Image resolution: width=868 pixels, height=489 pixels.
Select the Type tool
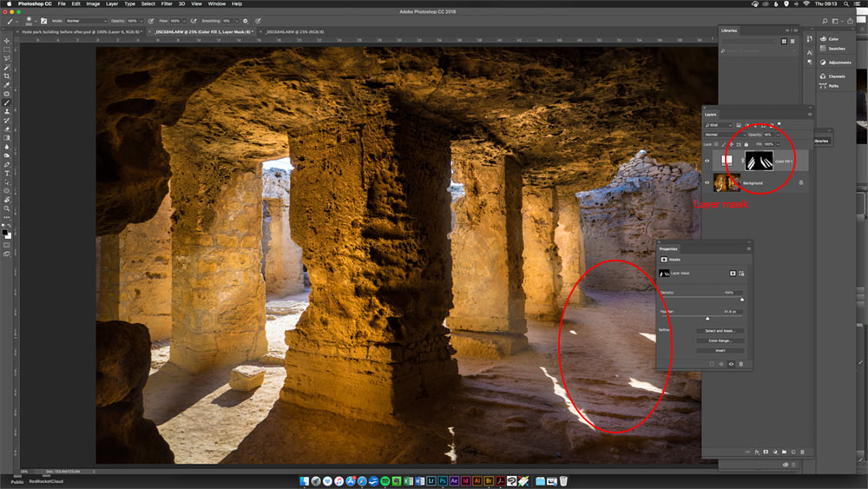(7, 174)
